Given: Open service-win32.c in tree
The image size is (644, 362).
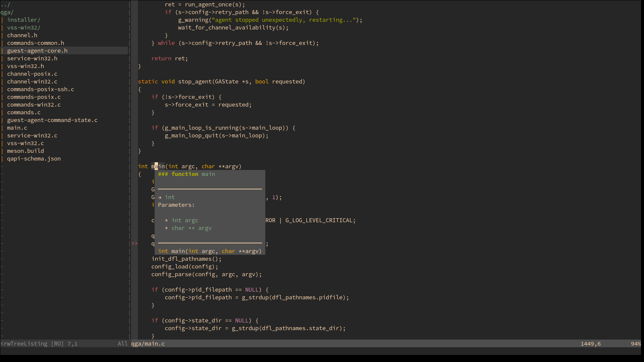Looking at the screenshot, I should [32, 135].
